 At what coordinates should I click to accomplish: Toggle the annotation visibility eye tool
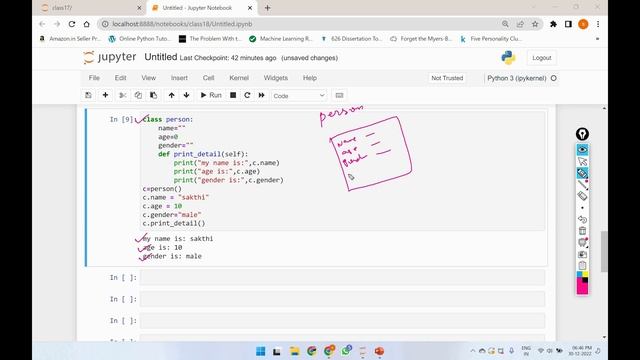click(x=582, y=150)
